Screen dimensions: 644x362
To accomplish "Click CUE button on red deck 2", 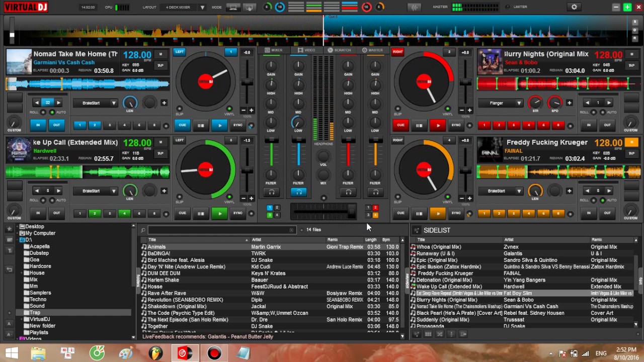I will [400, 125].
